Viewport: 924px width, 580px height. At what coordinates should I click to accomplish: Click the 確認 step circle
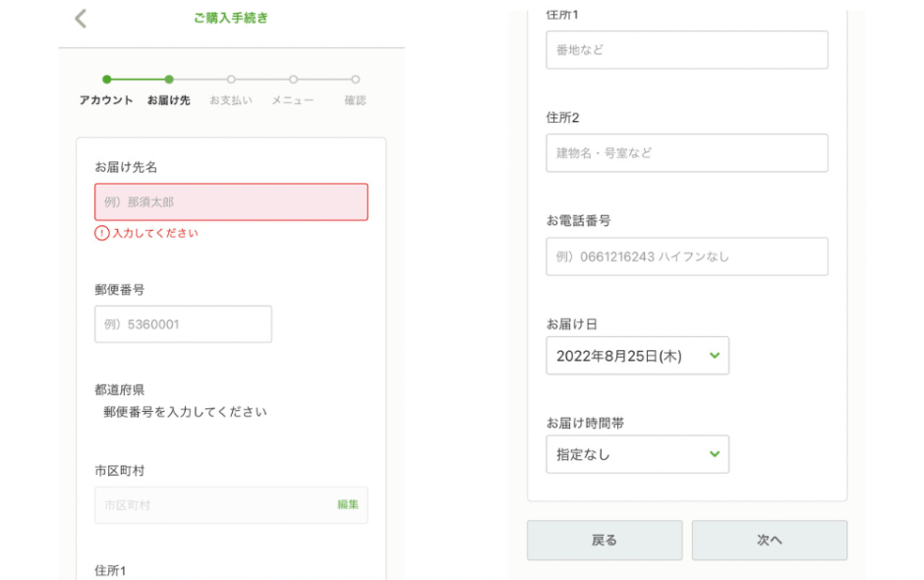click(354, 82)
